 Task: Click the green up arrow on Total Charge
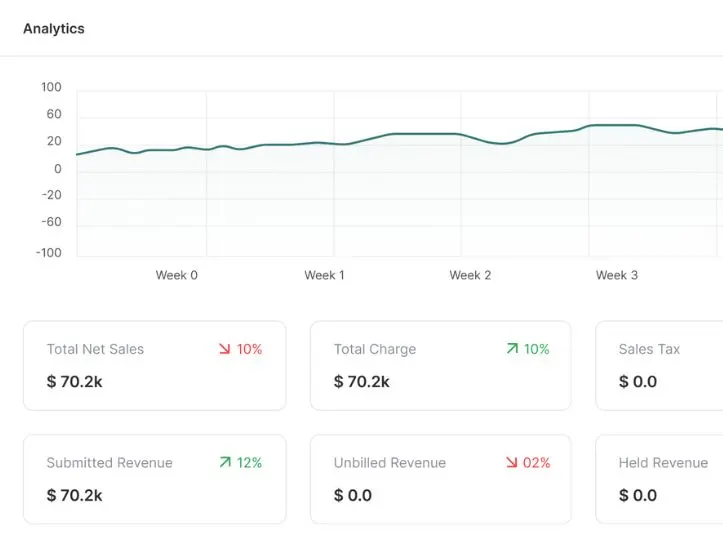(512, 349)
